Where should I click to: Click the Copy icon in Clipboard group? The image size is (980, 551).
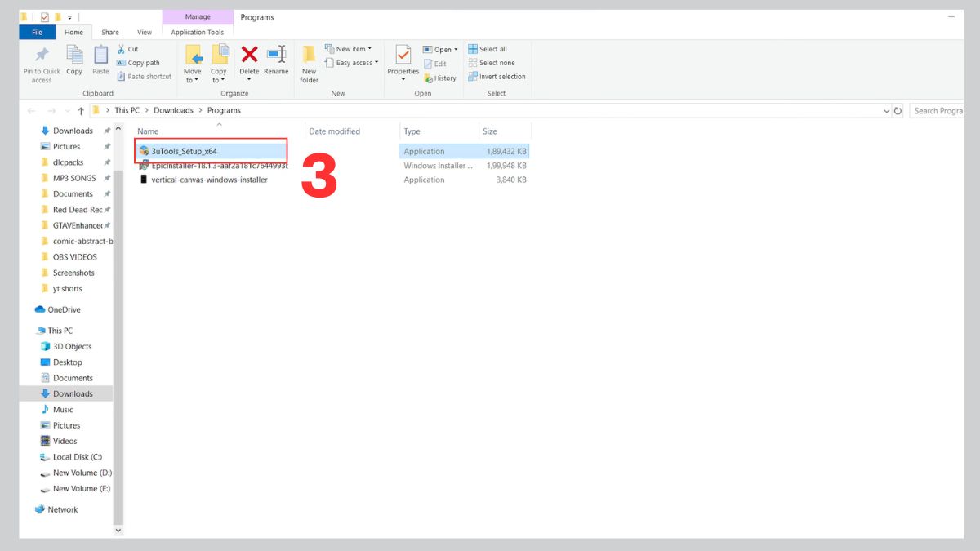click(x=74, y=56)
